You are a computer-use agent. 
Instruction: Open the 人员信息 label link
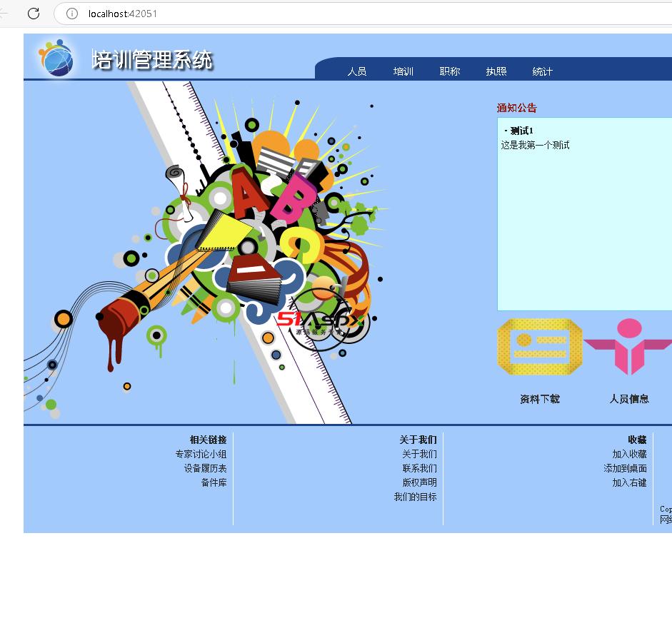628,399
